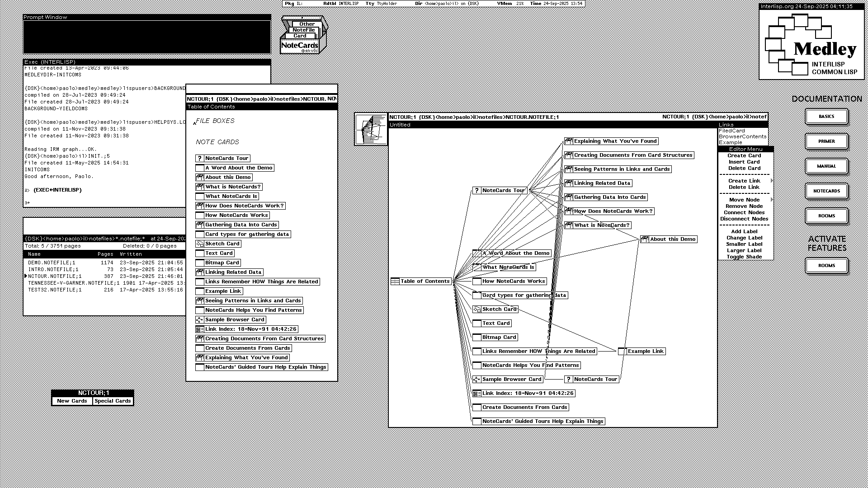Select TEST32.NOTEFILE;1 in file browser
Image resolution: width=868 pixels, height=488 pixels.
[x=105, y=290]
